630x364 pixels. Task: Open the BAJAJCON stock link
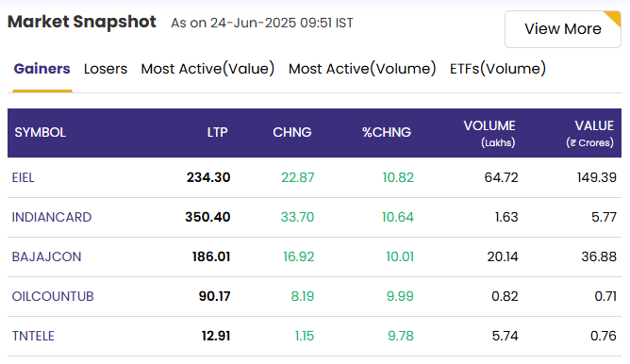[46, 256]
